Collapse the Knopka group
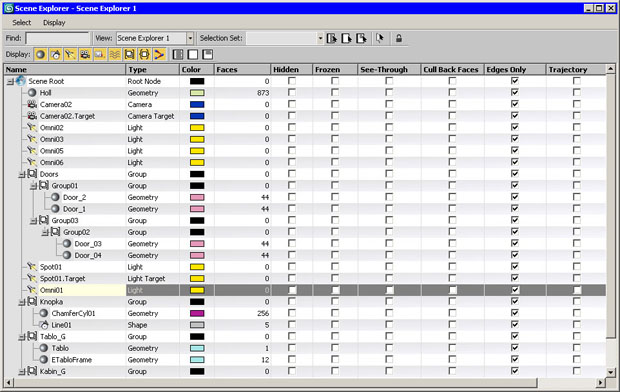 [22, 302]
